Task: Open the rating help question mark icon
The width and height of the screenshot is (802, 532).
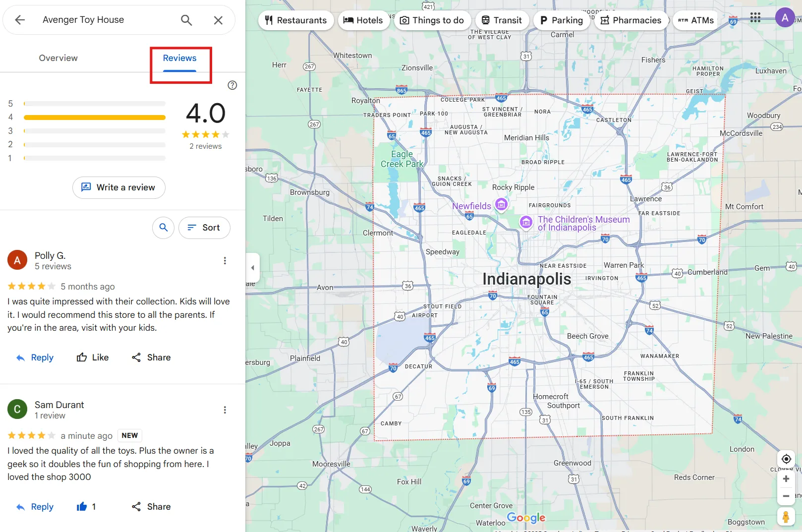Action: click(x=232, y=85)
